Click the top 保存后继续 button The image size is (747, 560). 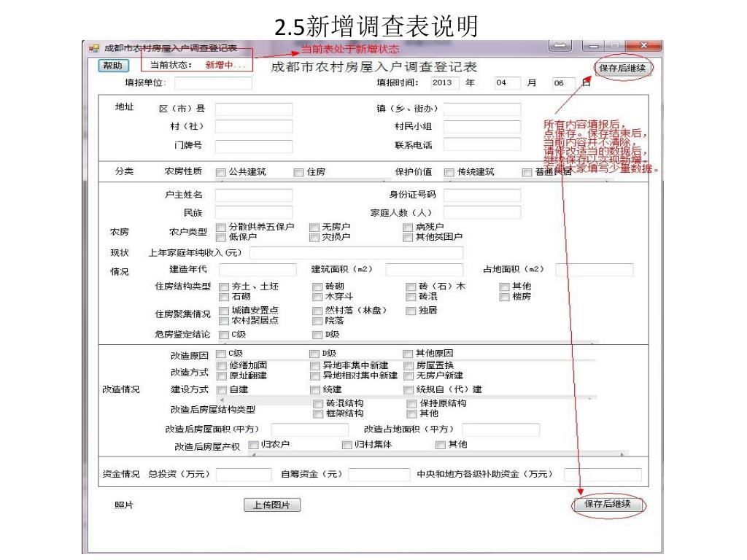622,68
